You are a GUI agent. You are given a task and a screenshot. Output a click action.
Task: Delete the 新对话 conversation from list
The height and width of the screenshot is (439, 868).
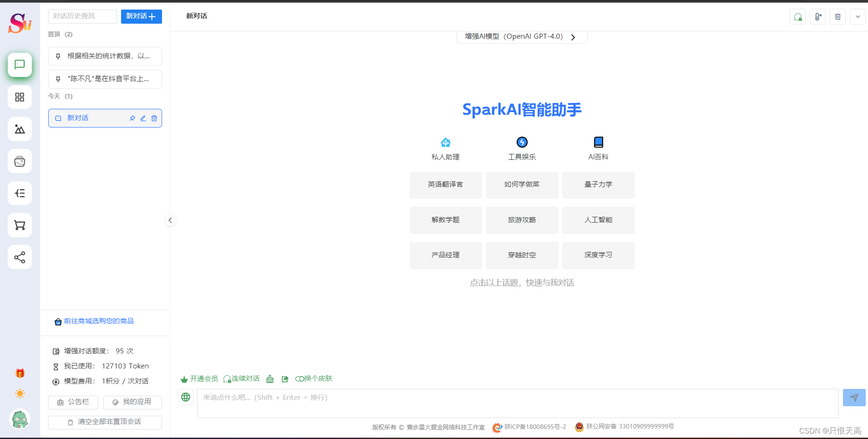154,118
